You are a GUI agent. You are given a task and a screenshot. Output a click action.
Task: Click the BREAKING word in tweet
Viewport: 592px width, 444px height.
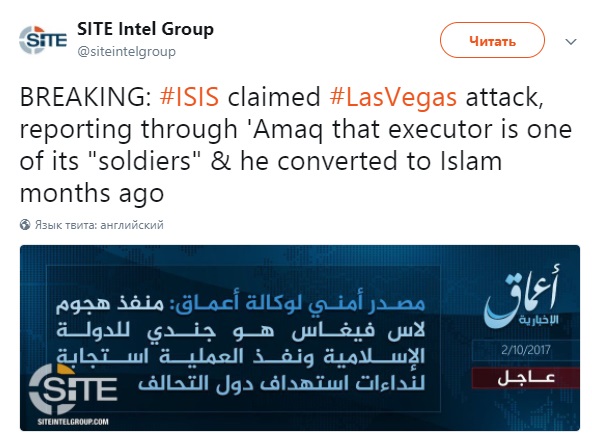[x=85, y=97]
